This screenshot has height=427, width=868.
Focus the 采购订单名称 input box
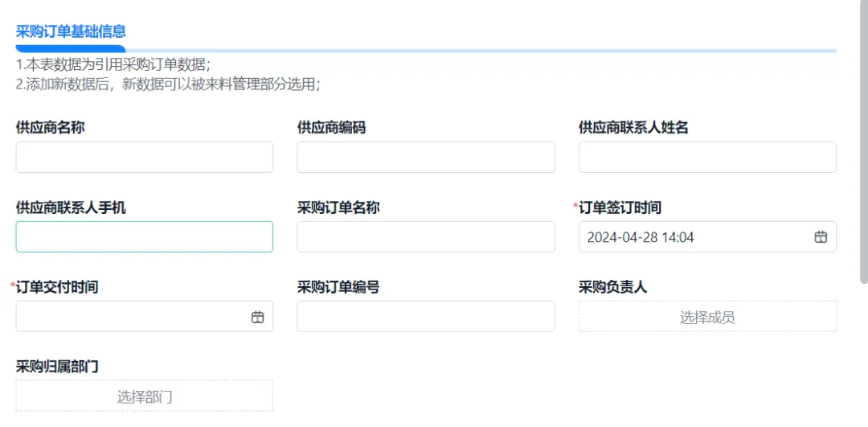pyautogui.click(x=426, y=237)
